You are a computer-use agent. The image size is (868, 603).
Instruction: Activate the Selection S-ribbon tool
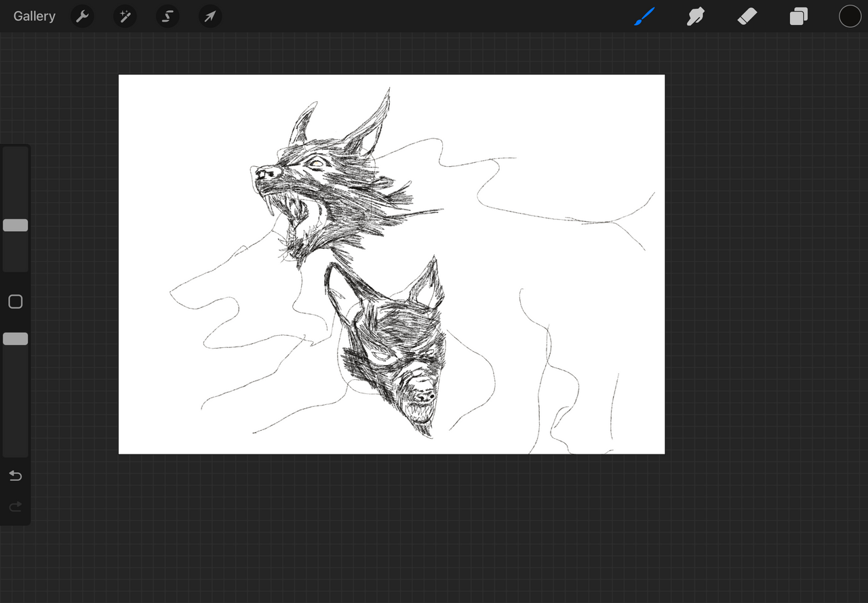coord(167,16)
